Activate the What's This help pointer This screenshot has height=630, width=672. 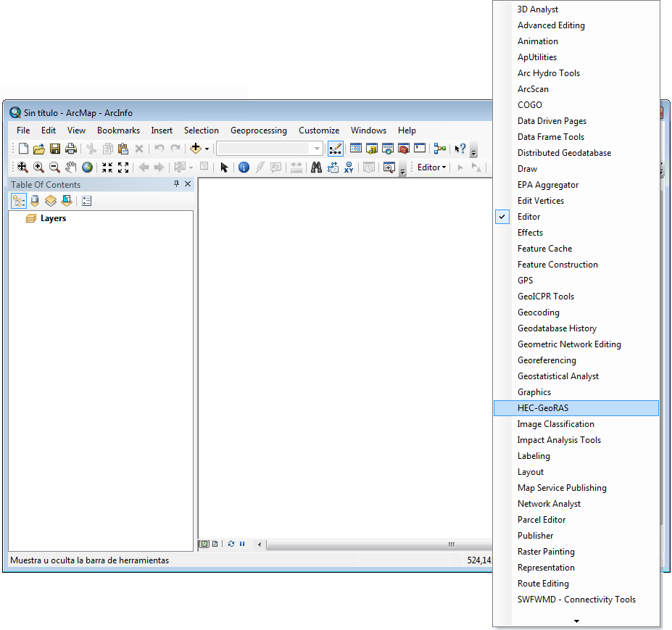pyautogui.click(x=460, y=149)
